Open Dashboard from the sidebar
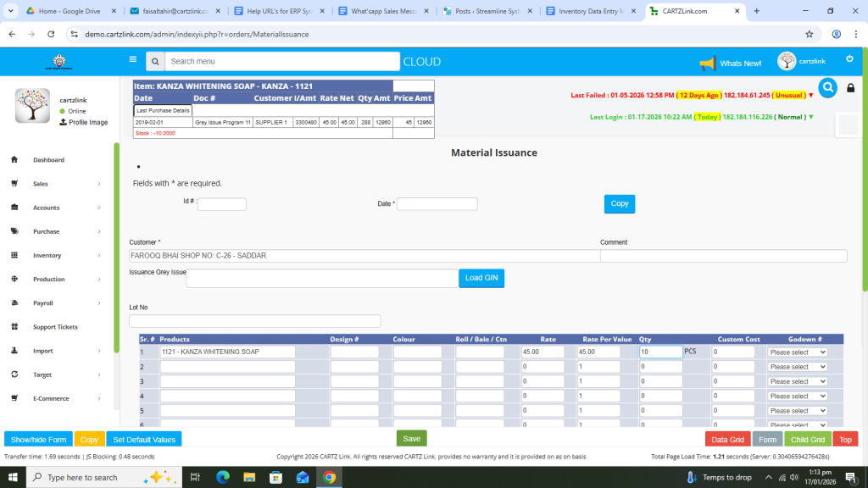The image size is (868, 488). click(x=48, y=159)
